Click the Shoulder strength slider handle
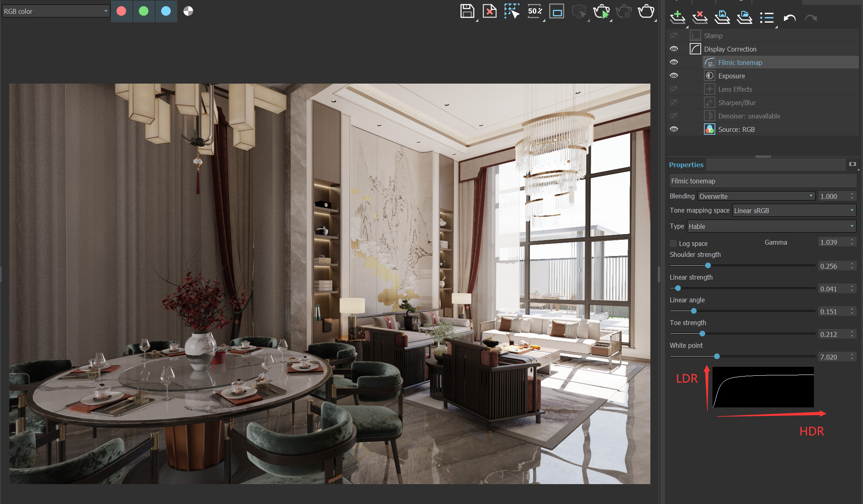 coord(708,265)
